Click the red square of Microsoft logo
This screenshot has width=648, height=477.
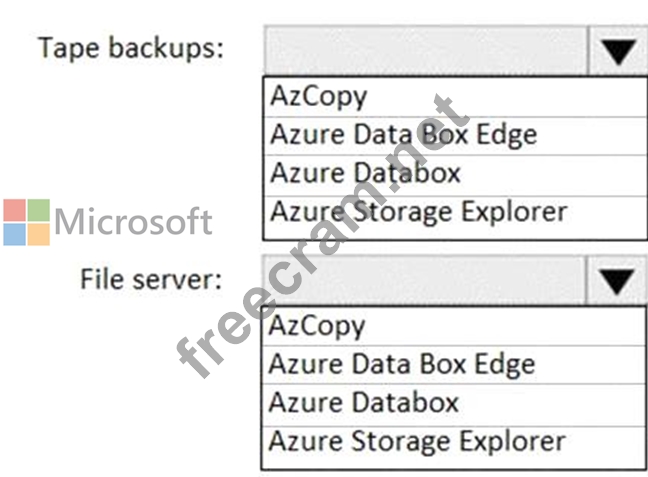click(x=13, y=210)
